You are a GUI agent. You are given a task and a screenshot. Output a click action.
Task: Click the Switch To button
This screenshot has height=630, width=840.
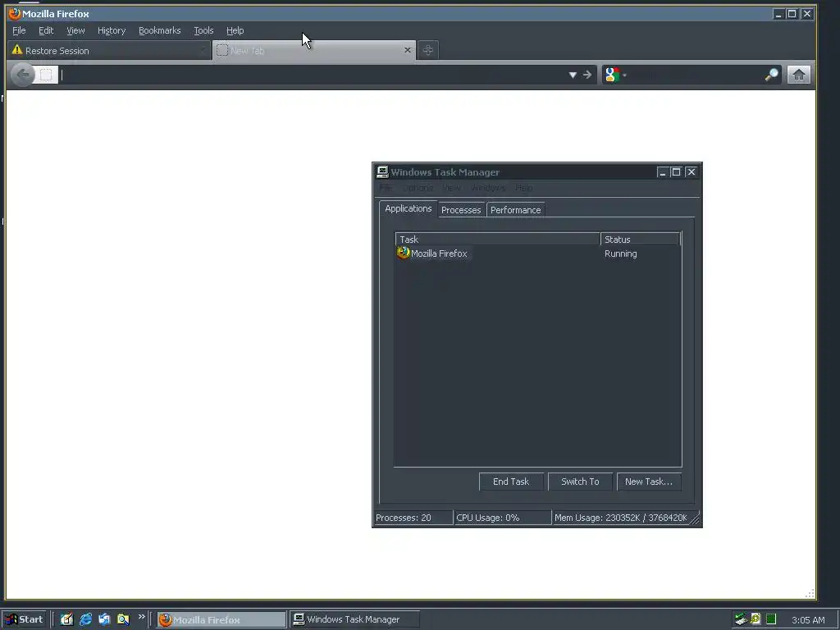point(580,482)
